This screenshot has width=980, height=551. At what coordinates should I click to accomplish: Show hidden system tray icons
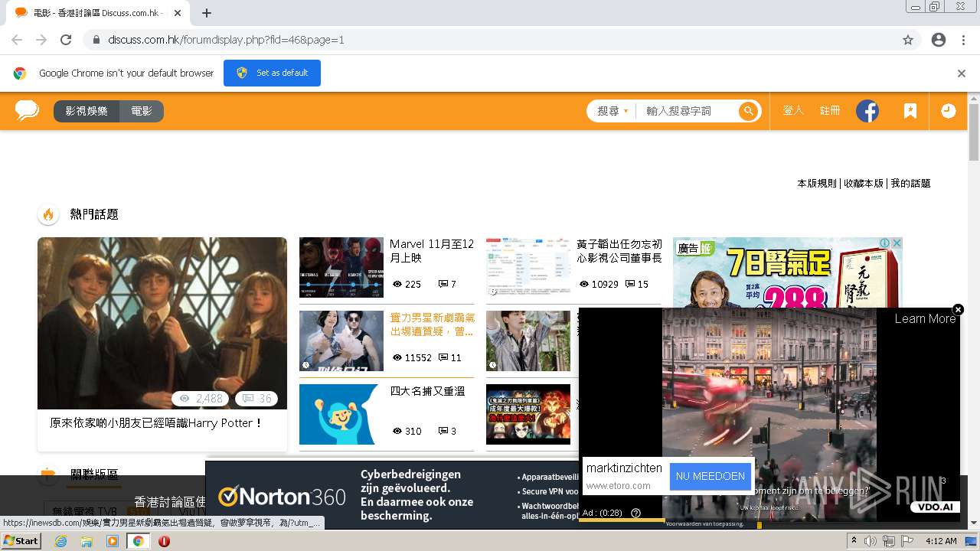854,541
